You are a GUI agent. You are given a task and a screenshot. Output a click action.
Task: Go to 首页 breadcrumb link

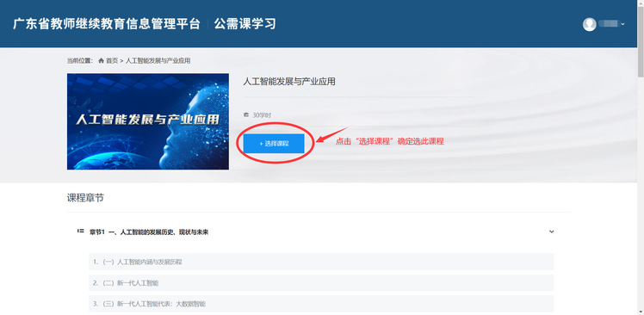point(112,61)
